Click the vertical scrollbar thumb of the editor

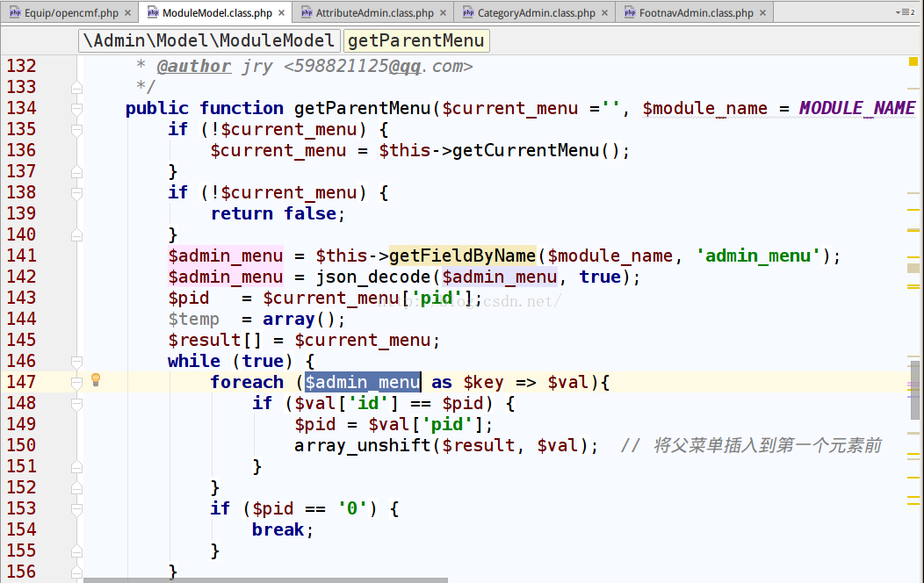point(914,390)
